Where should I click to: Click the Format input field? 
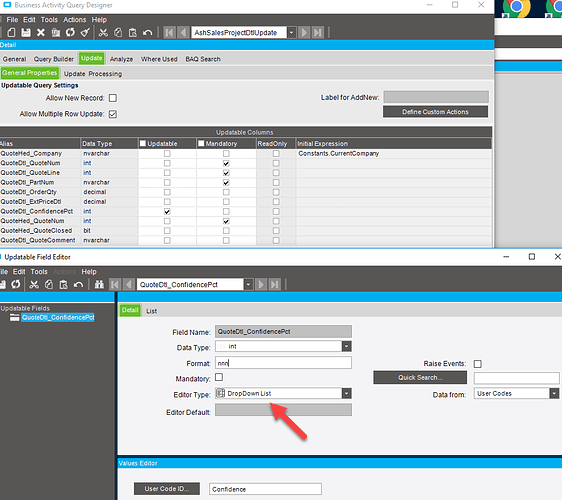(283, 363)
